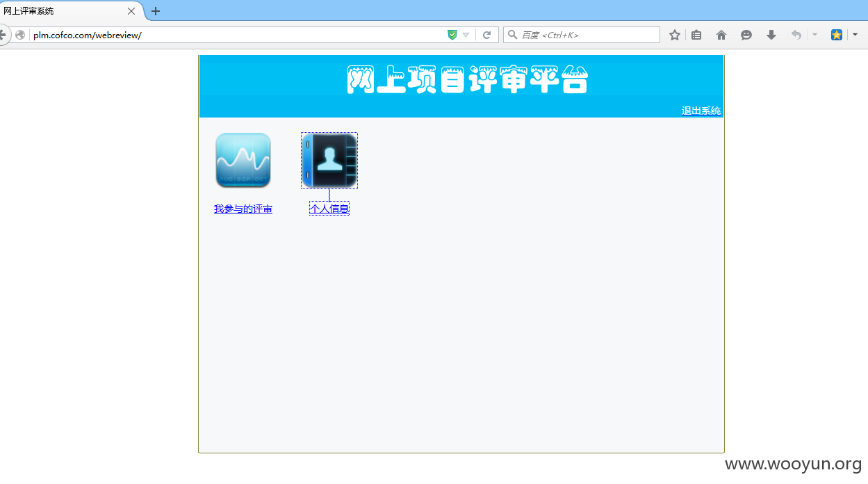Open the downloads arrow
The height and width of the screenshot is (484, 868).
point(771,35)
